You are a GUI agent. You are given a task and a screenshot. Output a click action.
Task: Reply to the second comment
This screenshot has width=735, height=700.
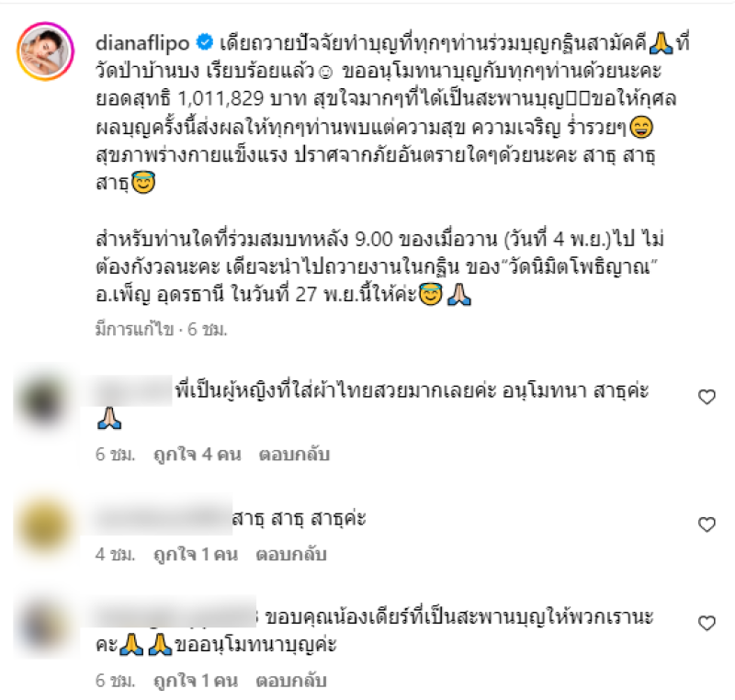(291, 555)
